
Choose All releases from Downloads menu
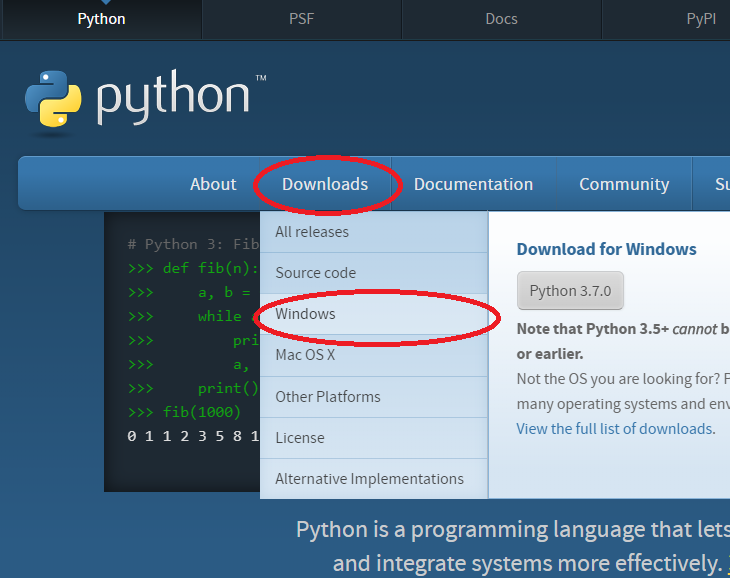[312, 232]
